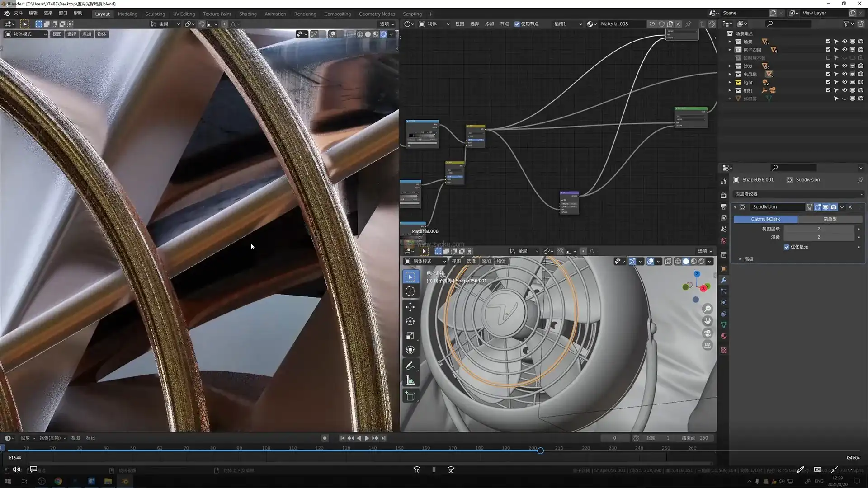This screenshot has height=488, width=868.
Task: Click the Catmull-Clark button
Action: click(x=765, y=219)
